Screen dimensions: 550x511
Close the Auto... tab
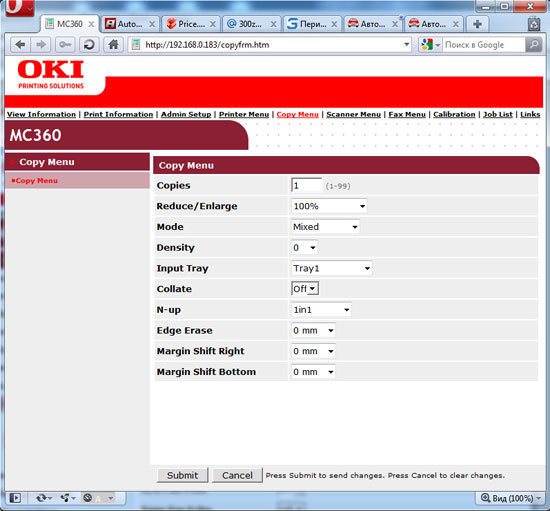coord(152,24)
